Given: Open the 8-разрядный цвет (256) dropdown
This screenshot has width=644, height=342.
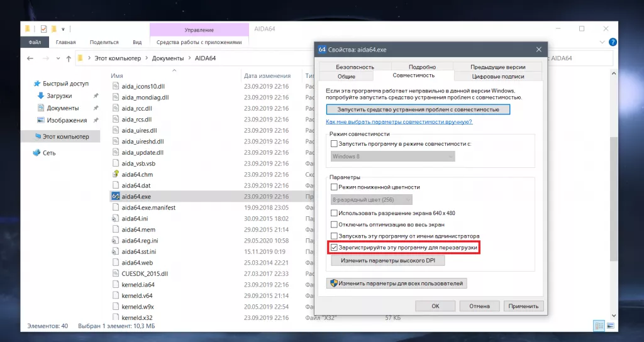Looking at the screenshot, I should point(371,200).
